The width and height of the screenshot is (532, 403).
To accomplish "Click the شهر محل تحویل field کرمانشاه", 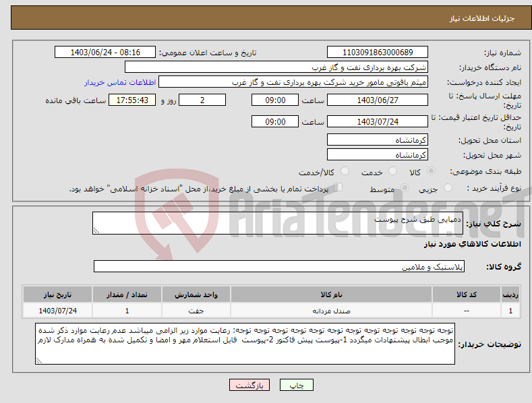I will coord(378,155).
